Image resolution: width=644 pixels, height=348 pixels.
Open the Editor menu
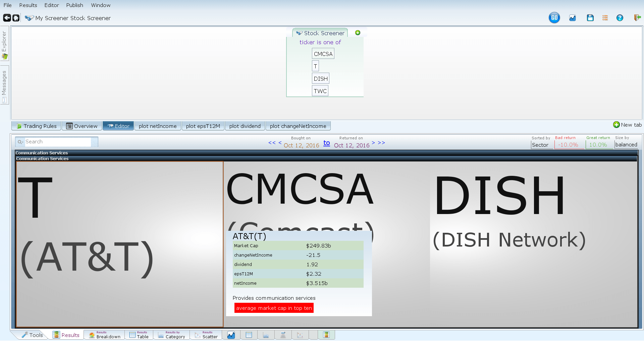[x=52, y=5]
